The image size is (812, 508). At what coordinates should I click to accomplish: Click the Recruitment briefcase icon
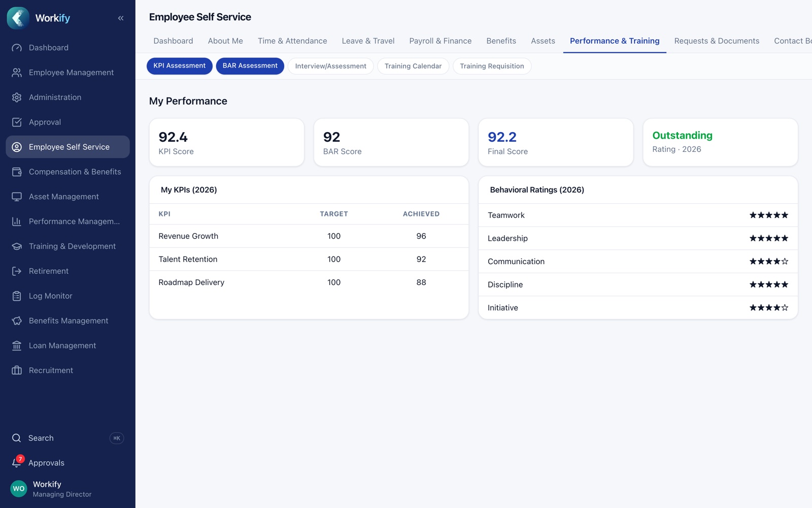[x=17, y=371]
